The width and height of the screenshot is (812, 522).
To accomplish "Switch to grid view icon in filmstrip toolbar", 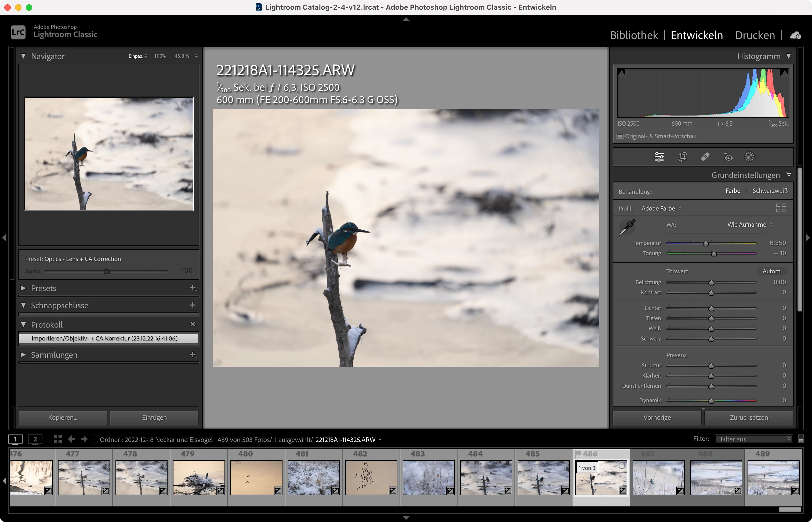I will pos(58,439).
